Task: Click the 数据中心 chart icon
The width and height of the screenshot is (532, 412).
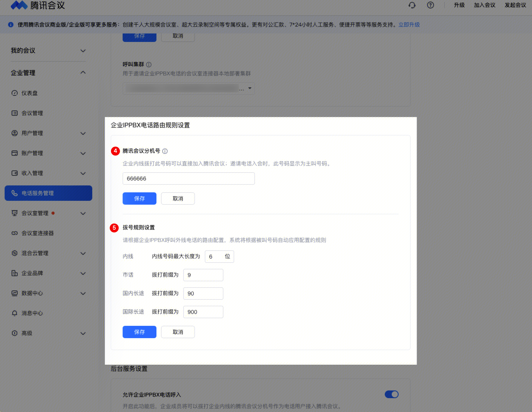Action: point(15,293)
